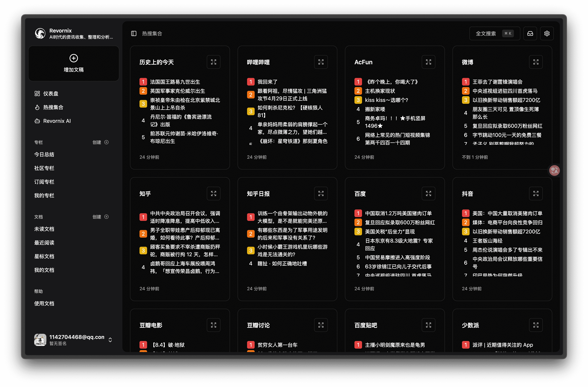Open 王菲去了谢霆锋演唱会 weibo entry
Screen dimensions: 588x387
pyautogui.click(x=497, y=82)
